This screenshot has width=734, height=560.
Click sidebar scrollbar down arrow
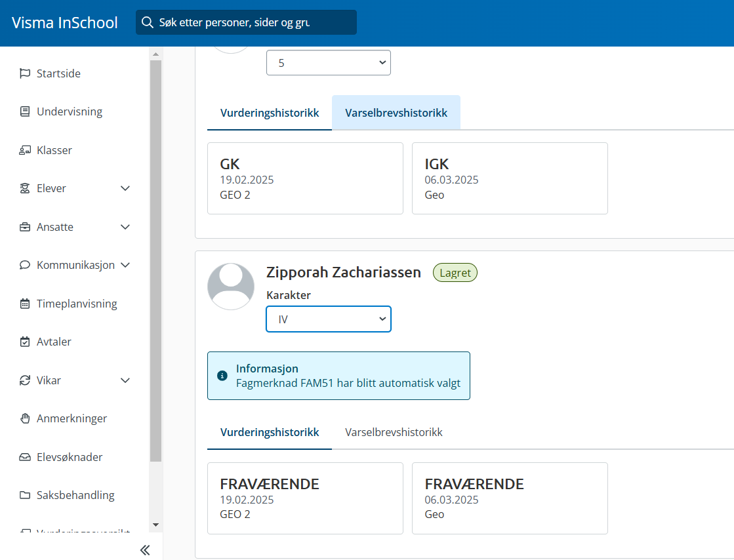point(156,525)
